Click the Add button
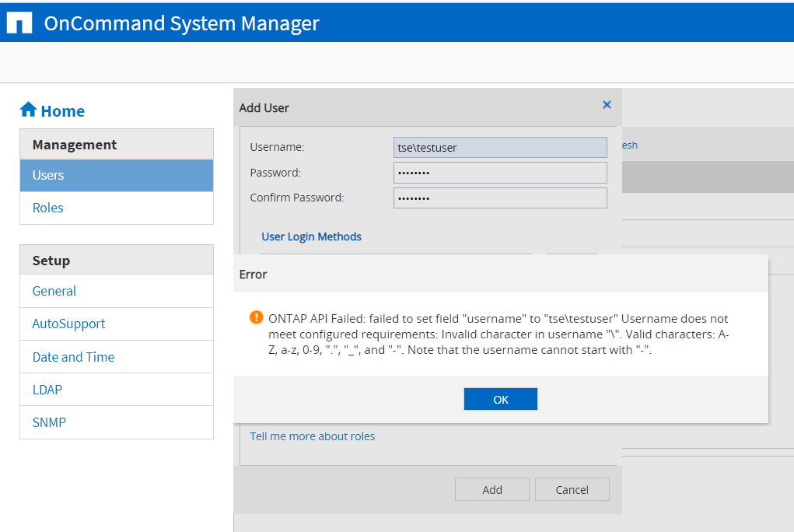Image resolution: width=794 pixels, height=532 pixels. [491, 489]
